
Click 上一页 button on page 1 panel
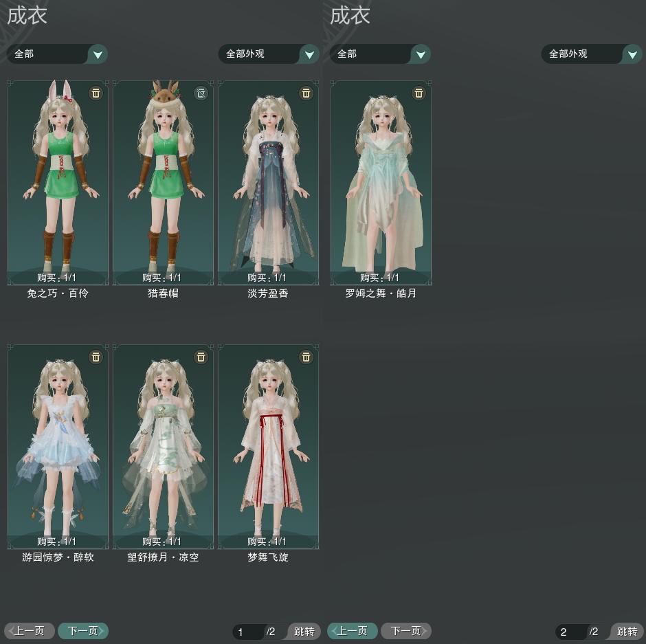30,631
